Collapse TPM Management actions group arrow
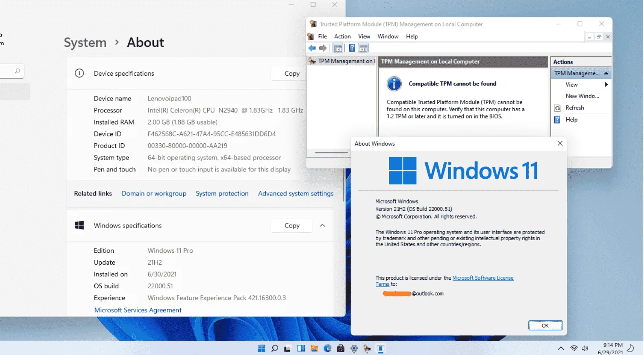 (x=606, y=73)
